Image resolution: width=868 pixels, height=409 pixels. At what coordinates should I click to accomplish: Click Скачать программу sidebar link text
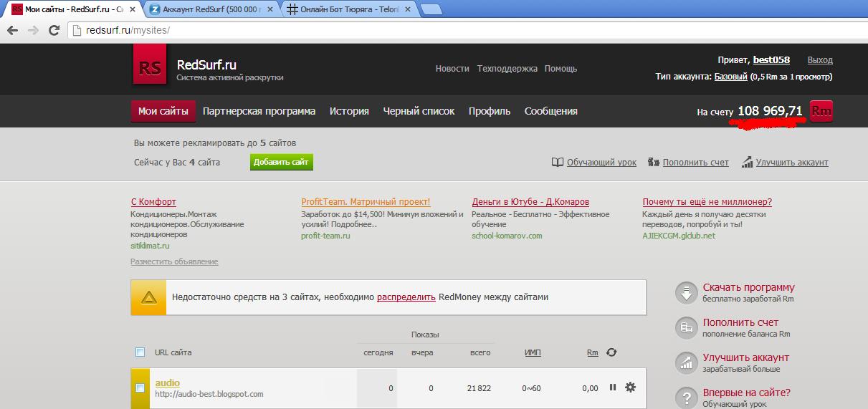[749, 287]
